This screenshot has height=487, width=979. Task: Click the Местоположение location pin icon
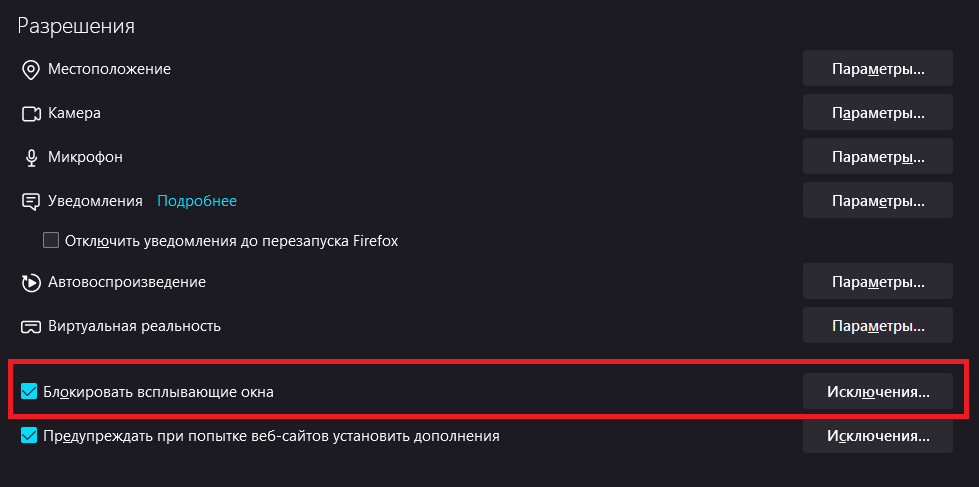(x=30, y=69)
